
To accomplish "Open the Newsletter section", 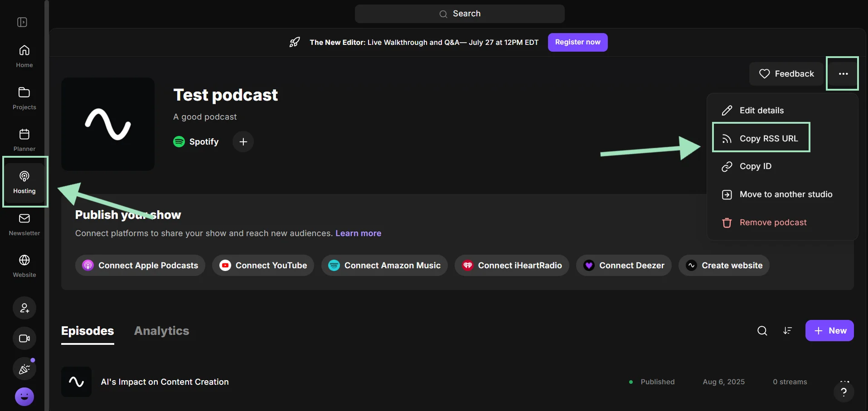I will (x=24, y=224).
